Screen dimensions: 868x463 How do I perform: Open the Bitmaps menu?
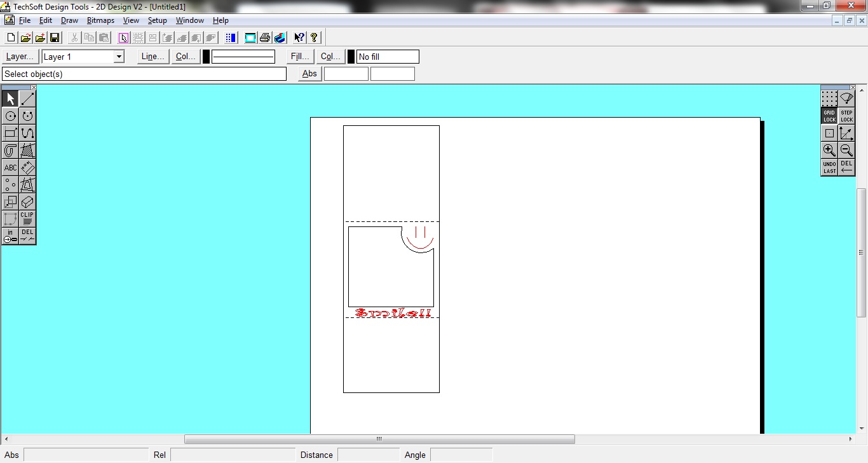click(x=100, y=20)
